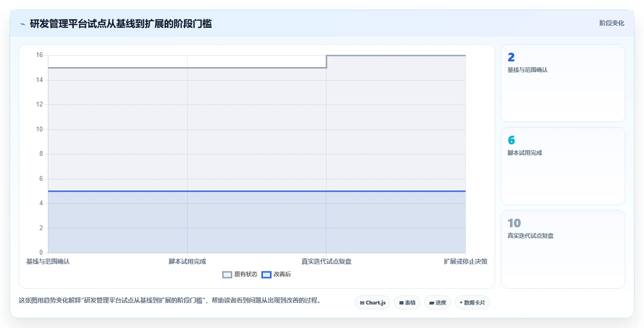Screen dimensions: 644x328
Task: Click x-axis label 扩展或停止决策
Action: (x=465, y=261)
